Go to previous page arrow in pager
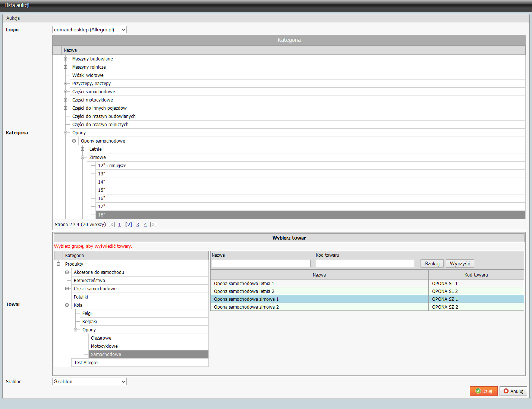532x409 pixels. [x=112, y=224]
